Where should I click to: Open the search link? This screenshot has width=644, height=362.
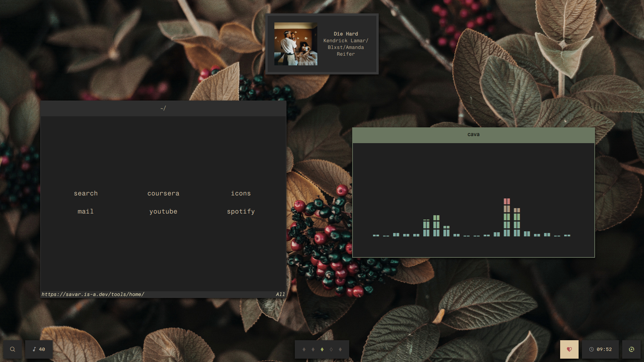click(x=86, y=193)
